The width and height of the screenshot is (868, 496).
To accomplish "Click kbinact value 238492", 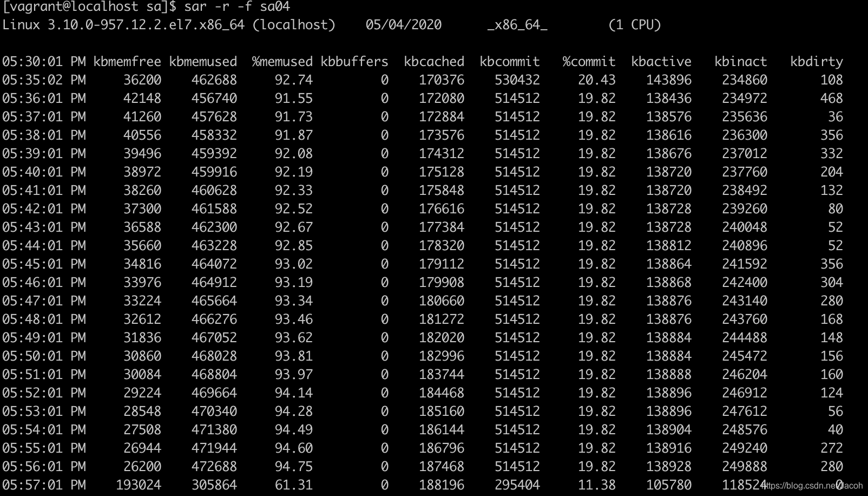I will coord(745,191).
